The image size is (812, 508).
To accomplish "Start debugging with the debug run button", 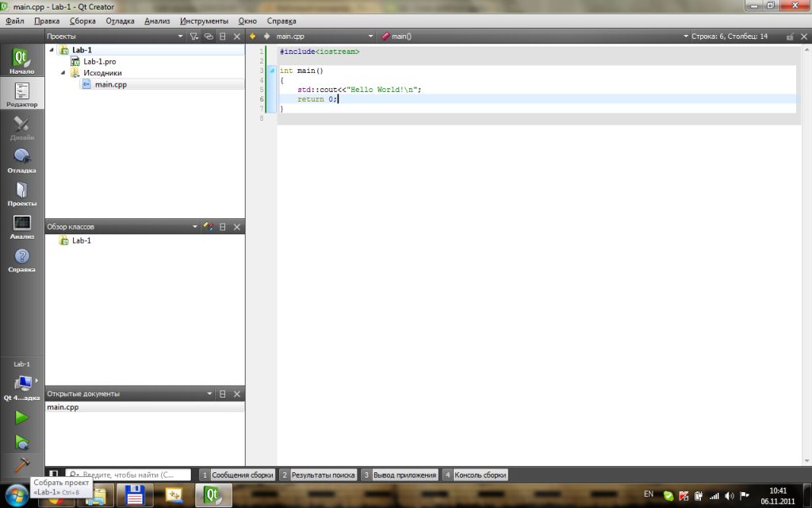I will (21, 442).
